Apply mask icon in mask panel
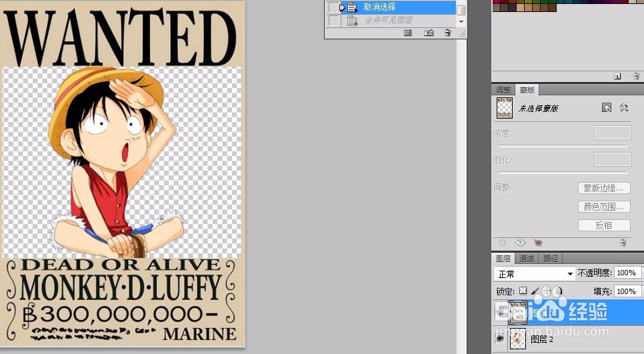 click(x=521, y=243)
